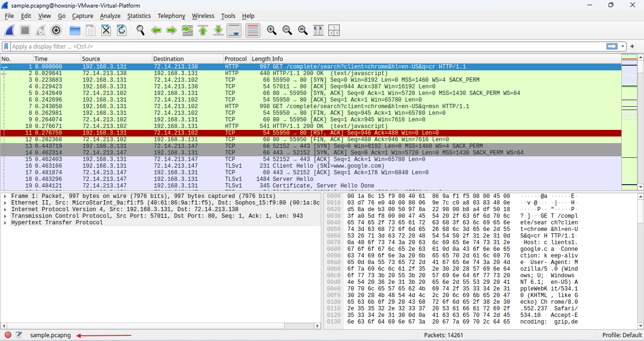Select RST packet number 11 row

pos(310,133)
